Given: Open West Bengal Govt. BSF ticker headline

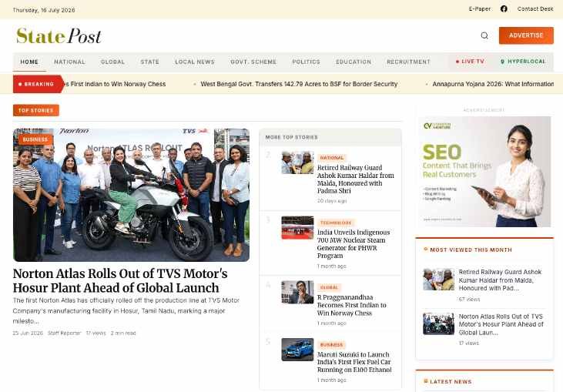Looking at the screenshot, I should pyautogui.click(x=299, y=84).
